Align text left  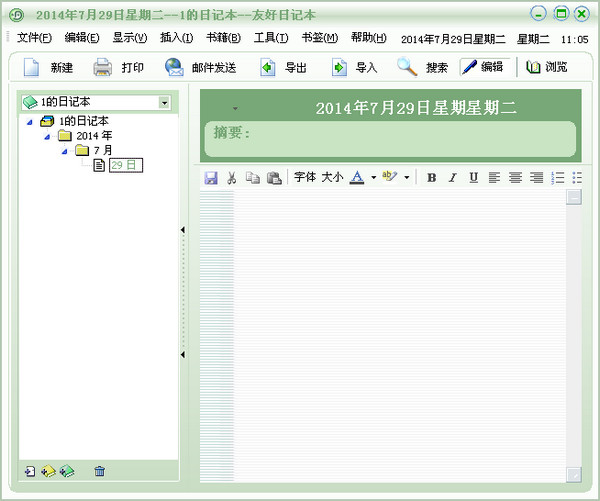494,178
